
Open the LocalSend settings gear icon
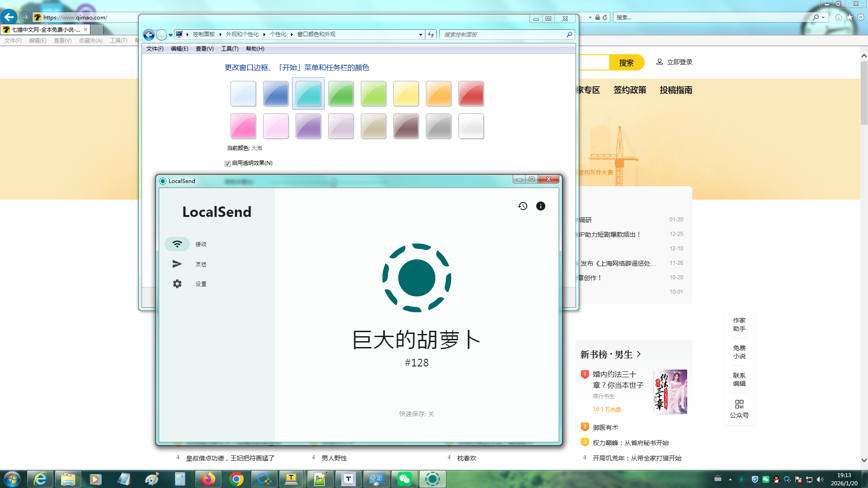pyautogui.click(x=177, y=284)
